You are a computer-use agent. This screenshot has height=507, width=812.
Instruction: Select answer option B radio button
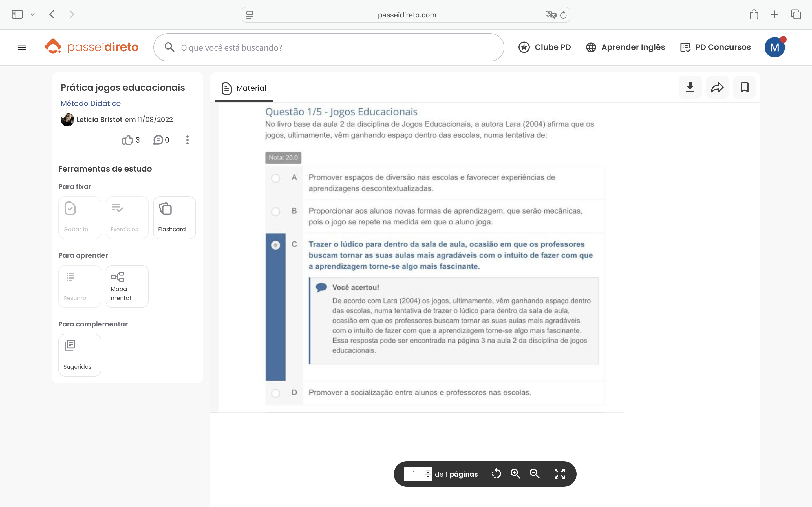[275, 212]
